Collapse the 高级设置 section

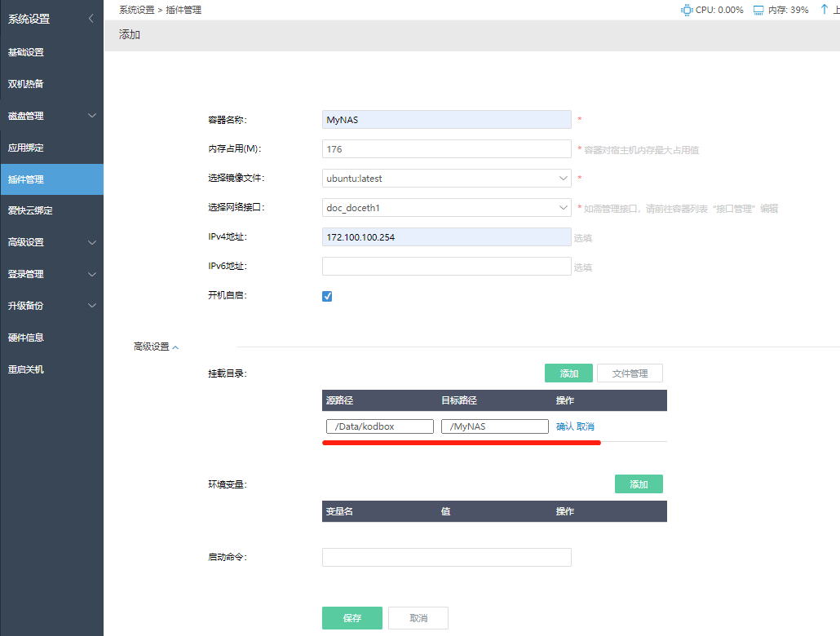pos(156,347)
